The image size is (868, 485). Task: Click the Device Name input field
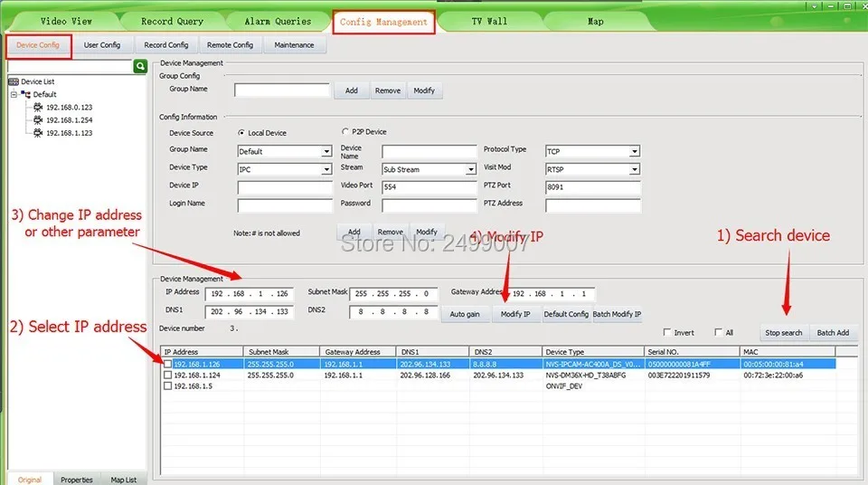(429, 151)
